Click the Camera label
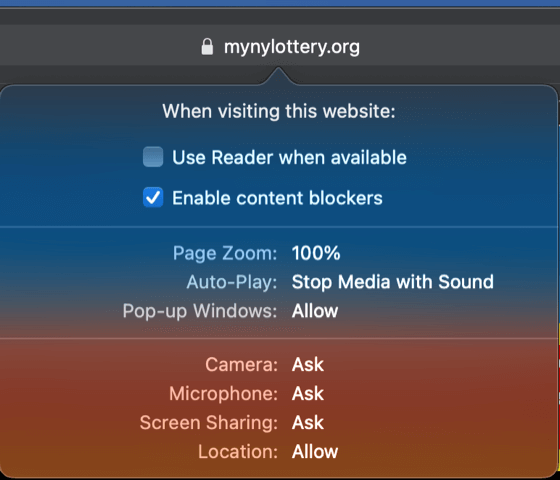 241,365
